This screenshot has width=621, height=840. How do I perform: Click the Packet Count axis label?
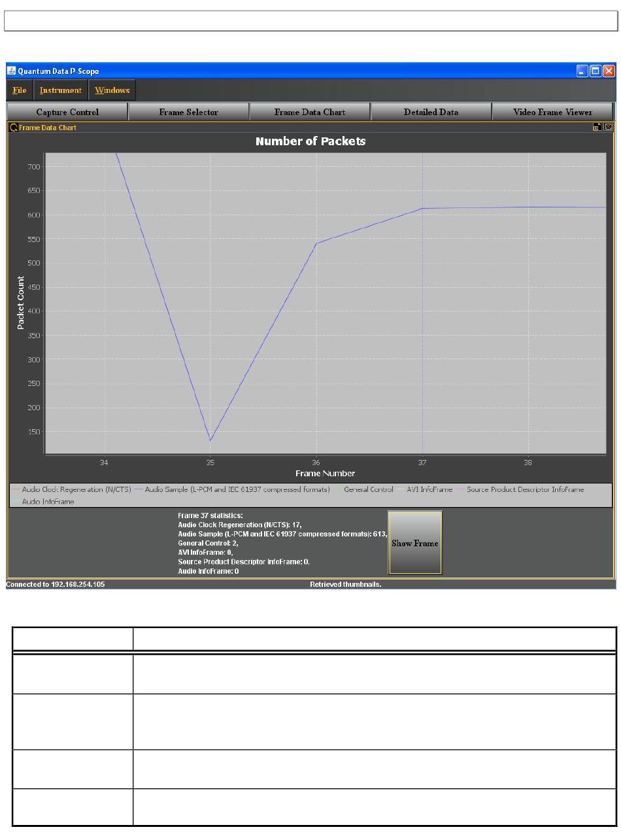(x=20, y=302)
